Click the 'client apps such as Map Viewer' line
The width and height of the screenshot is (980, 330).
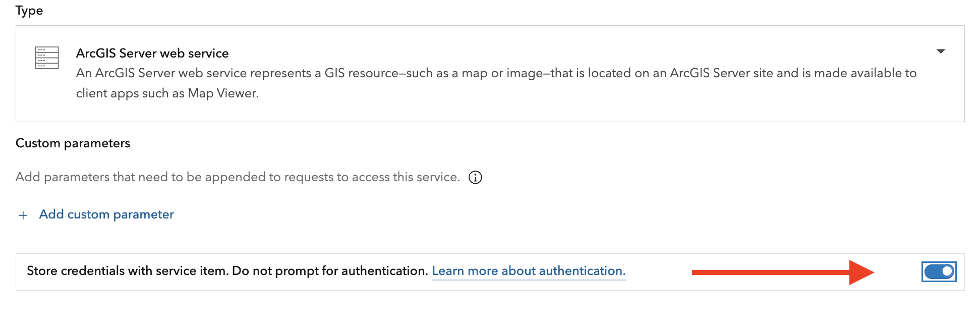[x=167, y=93]
